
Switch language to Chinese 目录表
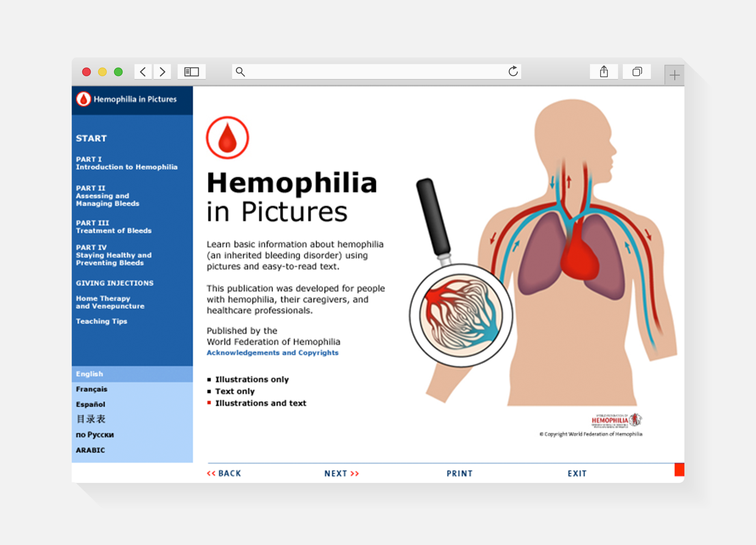coord(91,419)
